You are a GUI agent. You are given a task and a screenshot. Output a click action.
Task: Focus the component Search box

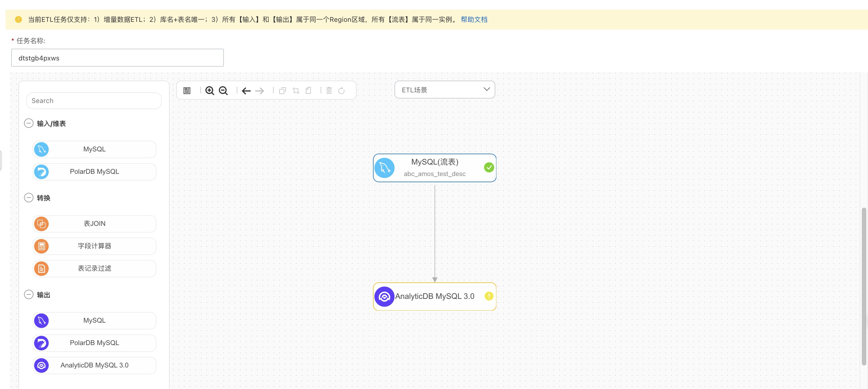(x=94, y=101)
